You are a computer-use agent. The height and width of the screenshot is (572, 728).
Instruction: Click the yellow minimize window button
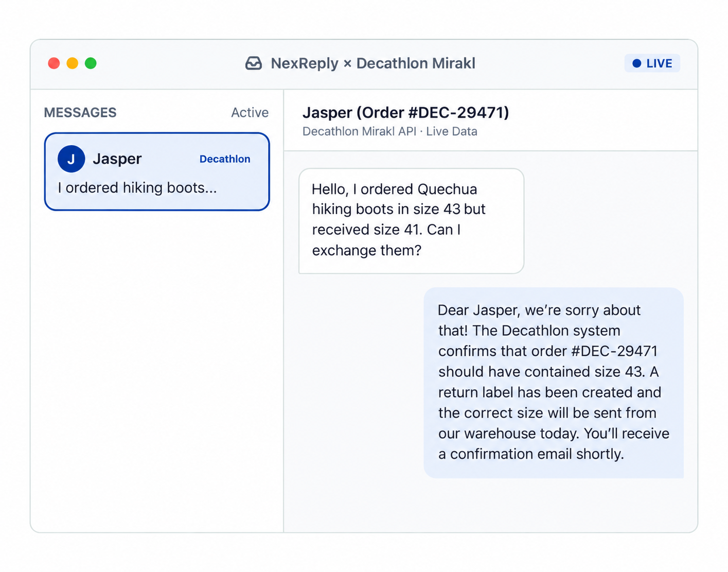point(72,63)
